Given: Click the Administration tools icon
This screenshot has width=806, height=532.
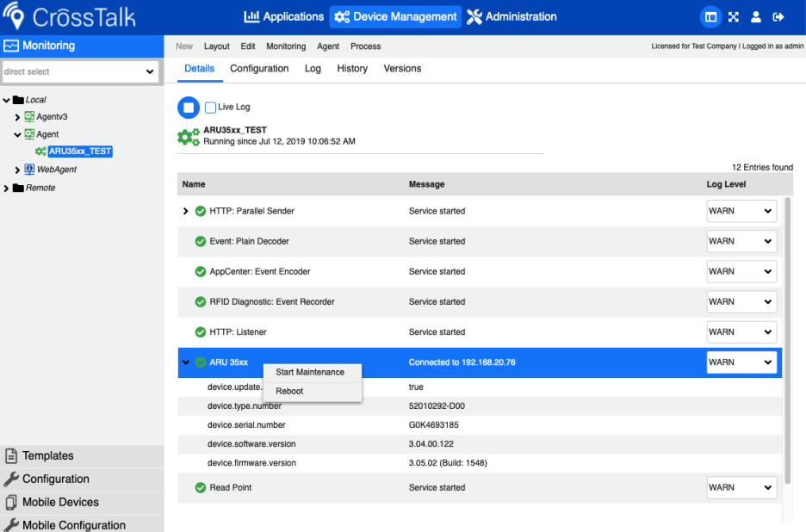Looking at the screenshot, I should (474, 17).
